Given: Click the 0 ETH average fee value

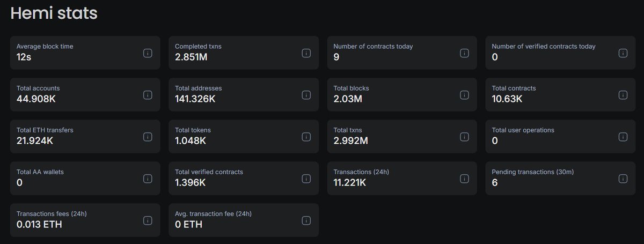Looking at the screenshot, I should [x=188, y=224].
